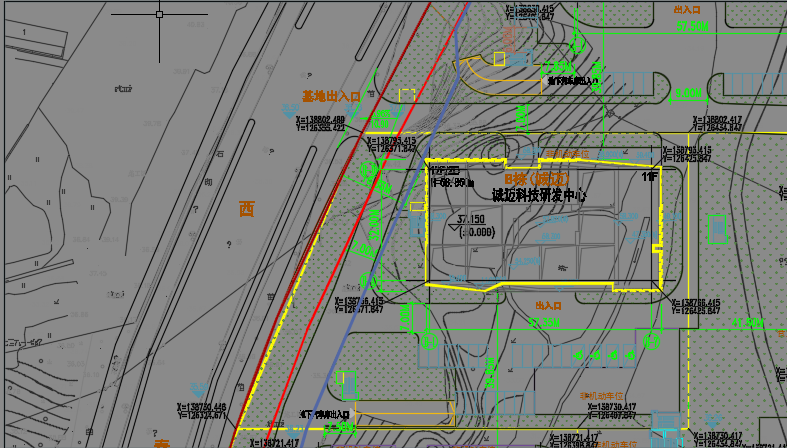
Task: Select the green 7.00M dimension below the building's left corner
Action: [406, 317]
